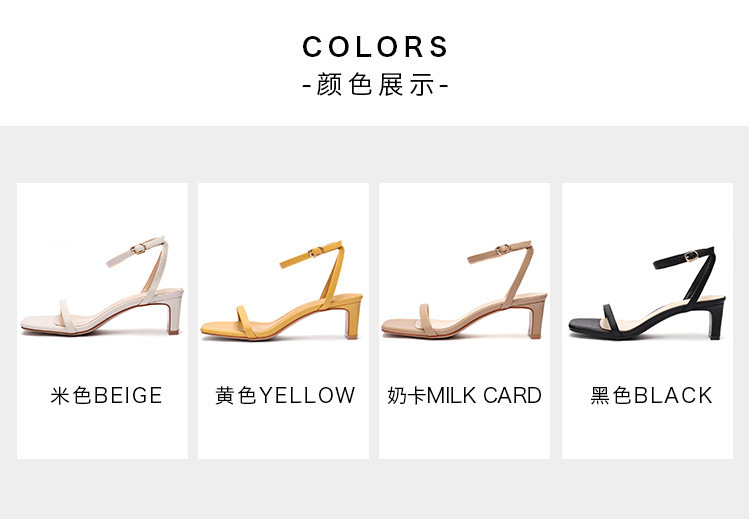
Task: Click the COLORS heading
Action: 375,46
